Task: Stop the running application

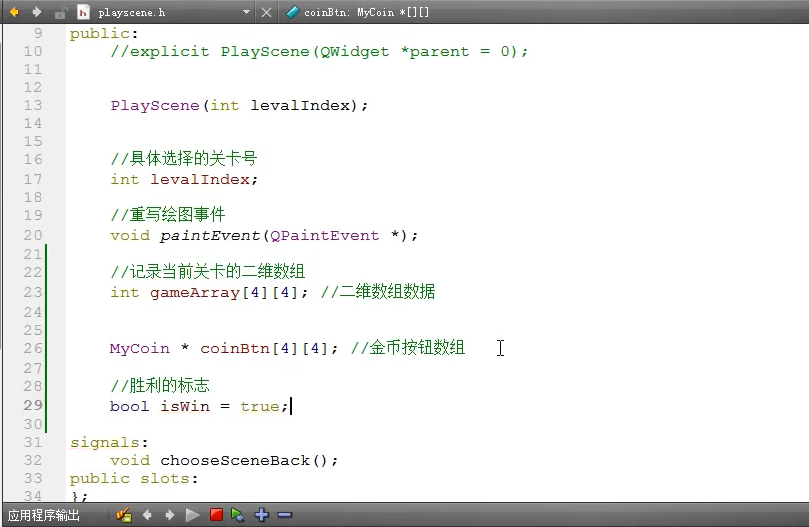Action: (216, 515)
